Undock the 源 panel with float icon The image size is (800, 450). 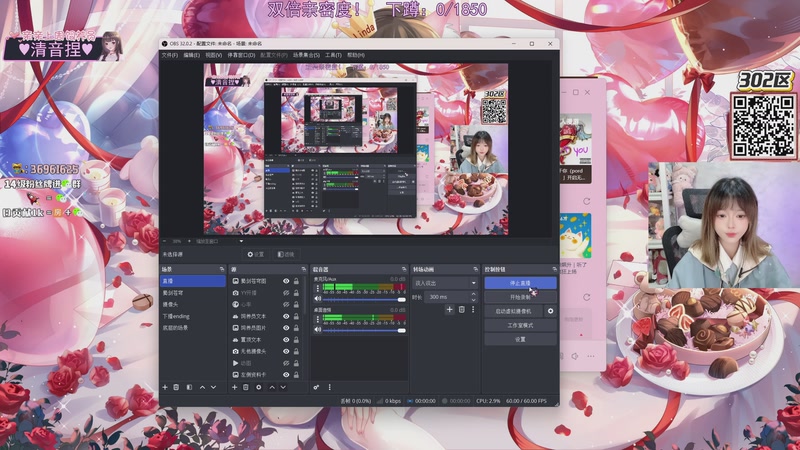[304, 269]
